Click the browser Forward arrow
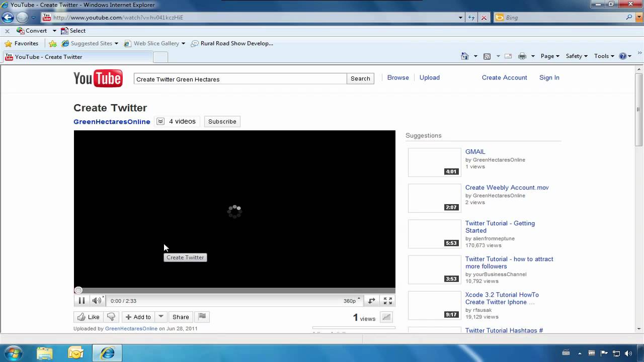644x362 pixels. (x=22, y=18)
